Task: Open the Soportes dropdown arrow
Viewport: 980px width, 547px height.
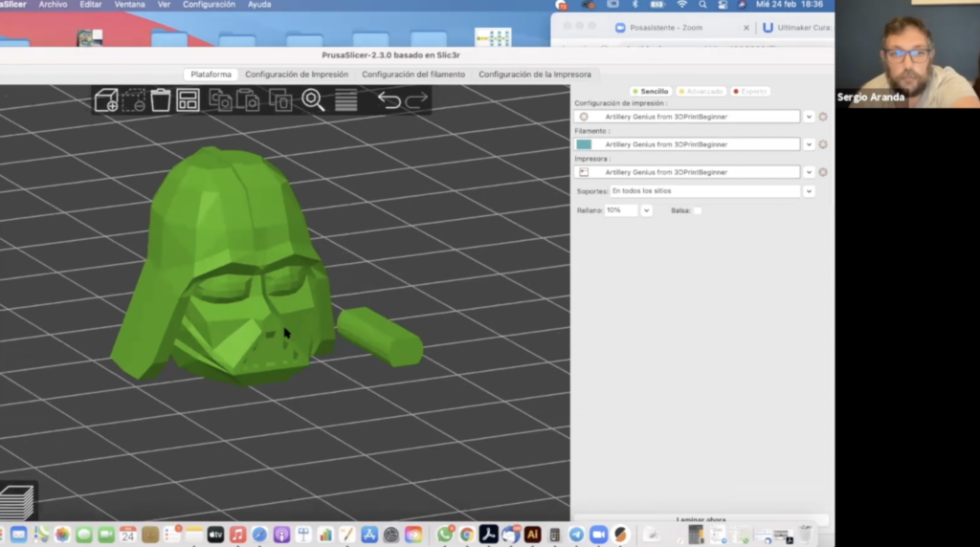Action: coord(809,191)
